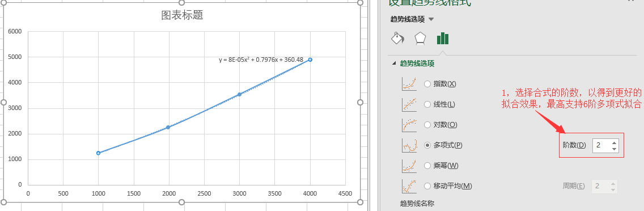Click the data point at x=4000
The image size is (644, 211).
pos(310,60)
